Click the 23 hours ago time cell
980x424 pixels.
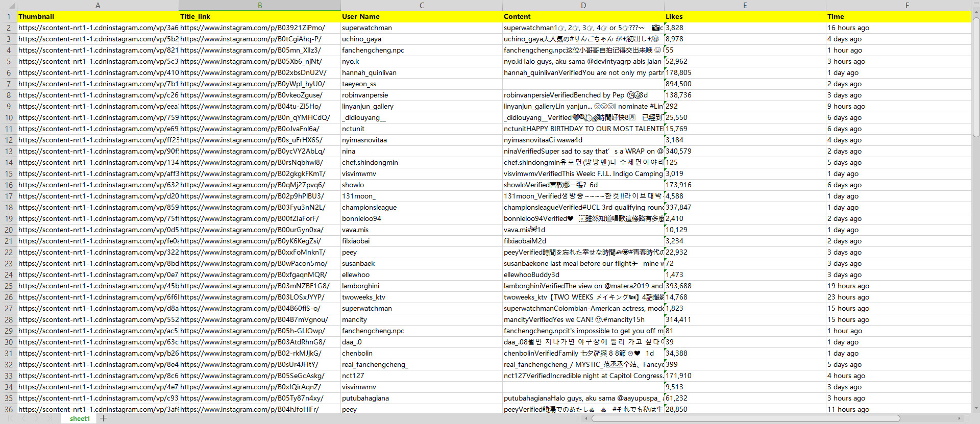[x=899, y=297]
